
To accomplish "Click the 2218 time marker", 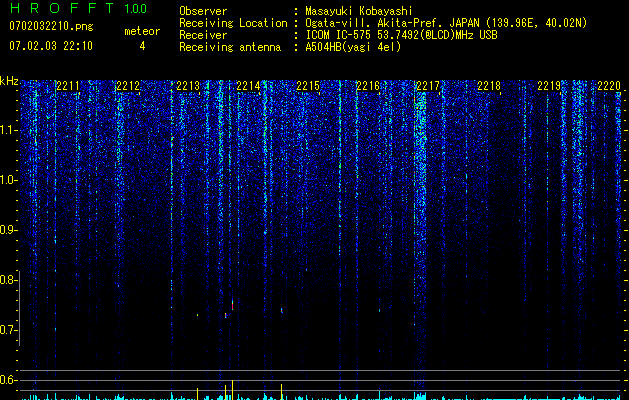I will 489,85.
